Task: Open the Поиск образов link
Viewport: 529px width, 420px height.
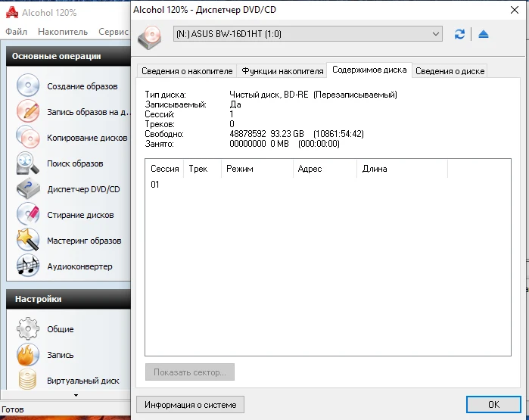Action: tap(75, 163)
